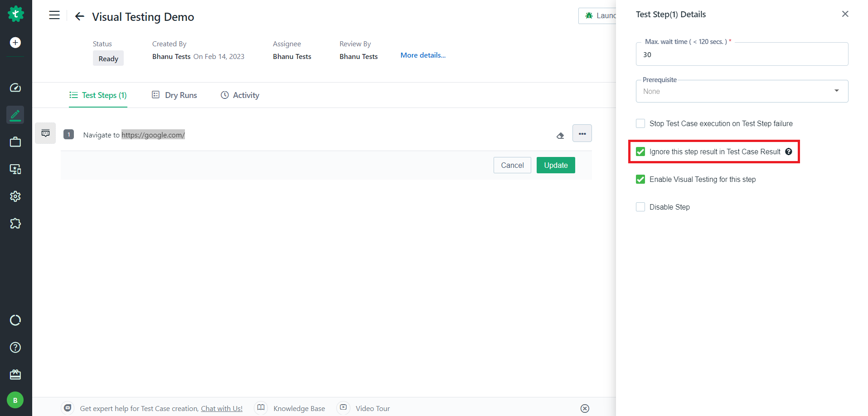868x416 pixels.
Task: Click the Review By name Bhanu Tests
Action: coord(359,56)
